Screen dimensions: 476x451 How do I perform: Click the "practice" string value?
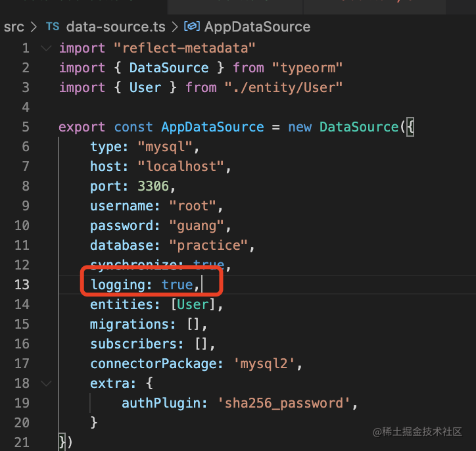click(208, 245)
